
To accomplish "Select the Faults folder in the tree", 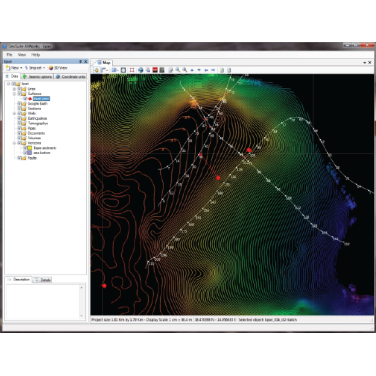I will (x=32, y=158).
